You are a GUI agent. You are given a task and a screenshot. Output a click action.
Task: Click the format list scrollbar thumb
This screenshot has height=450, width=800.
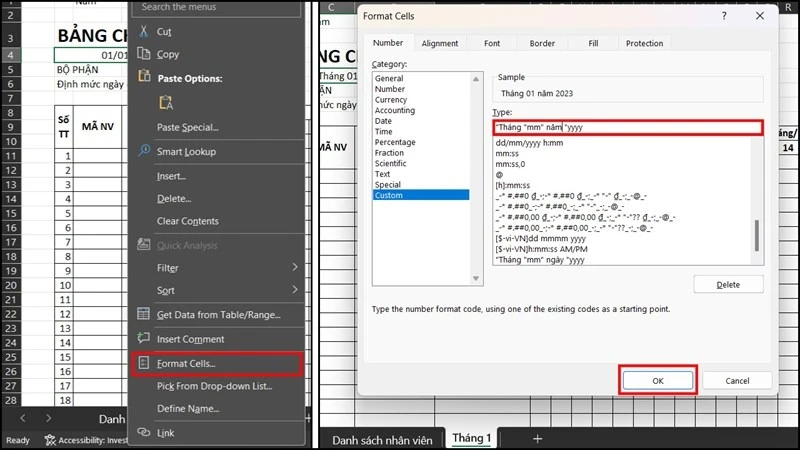[757, 235]
